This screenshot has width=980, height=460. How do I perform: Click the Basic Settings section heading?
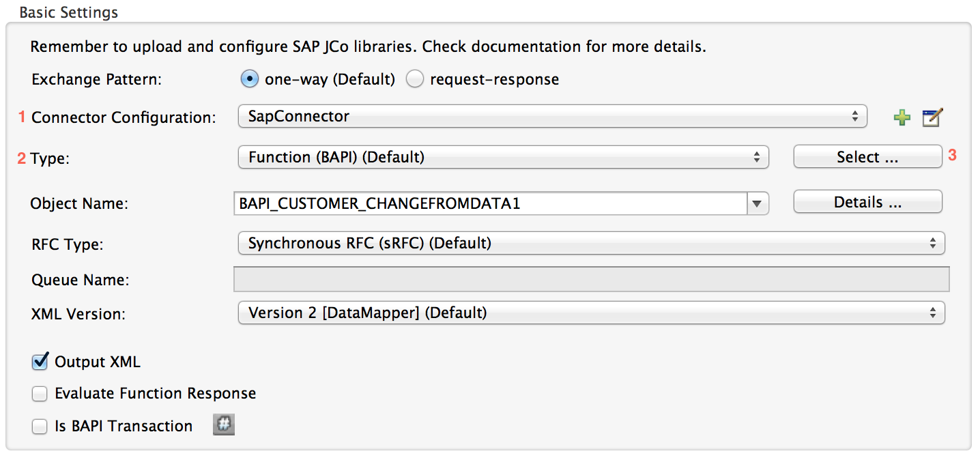pos(68,12)
